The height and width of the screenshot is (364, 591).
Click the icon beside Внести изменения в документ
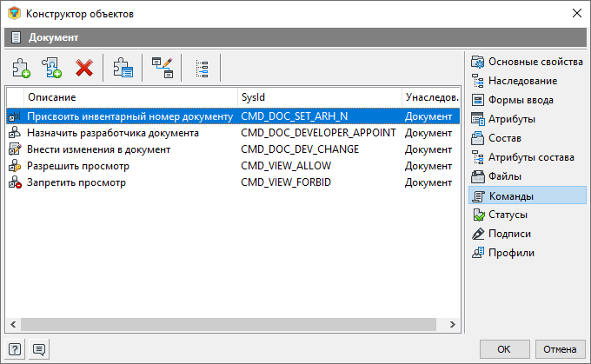point(15,149)
